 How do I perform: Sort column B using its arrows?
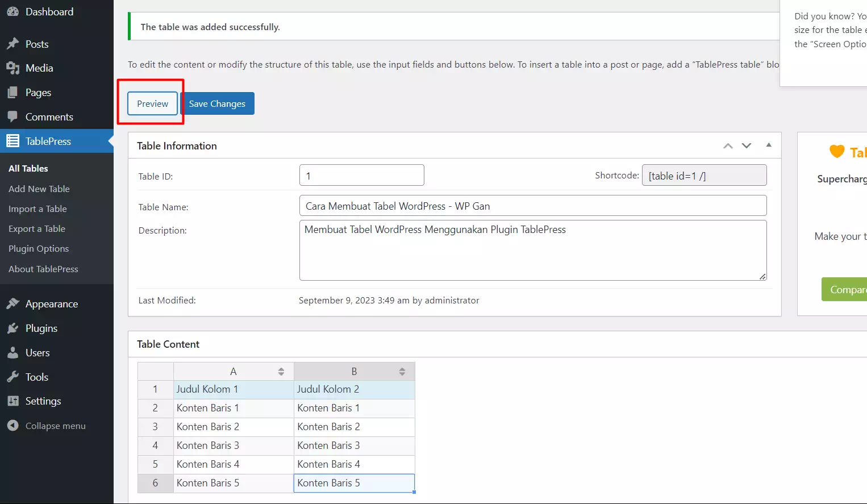coord(402,372)
